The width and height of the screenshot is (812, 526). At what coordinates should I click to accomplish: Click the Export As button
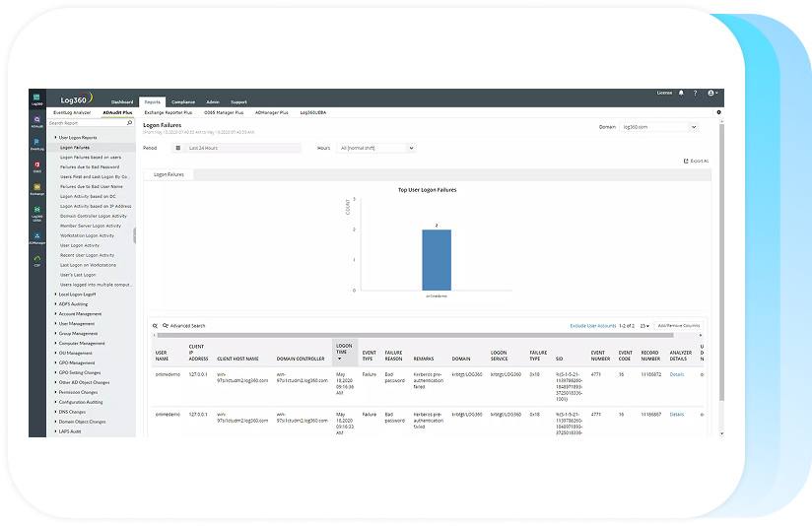tap(696, 161)
